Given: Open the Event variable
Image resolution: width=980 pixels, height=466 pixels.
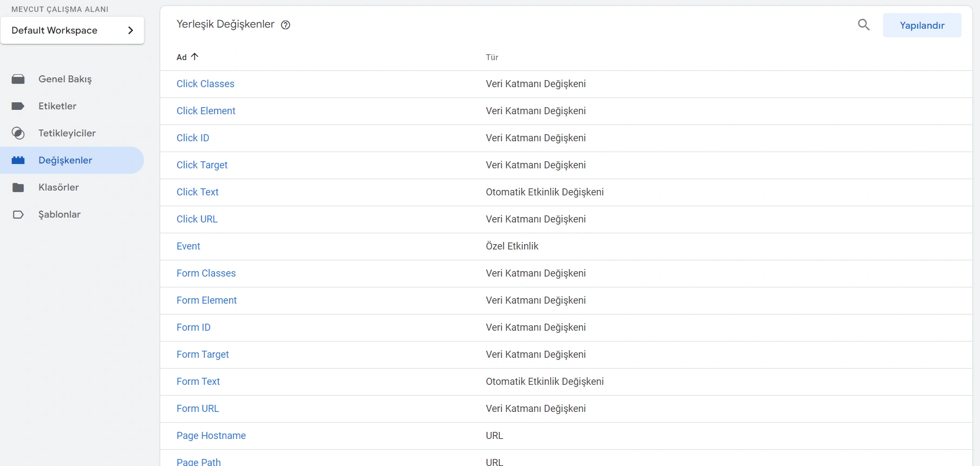Looking at the screenshot, I should point(188,246).
